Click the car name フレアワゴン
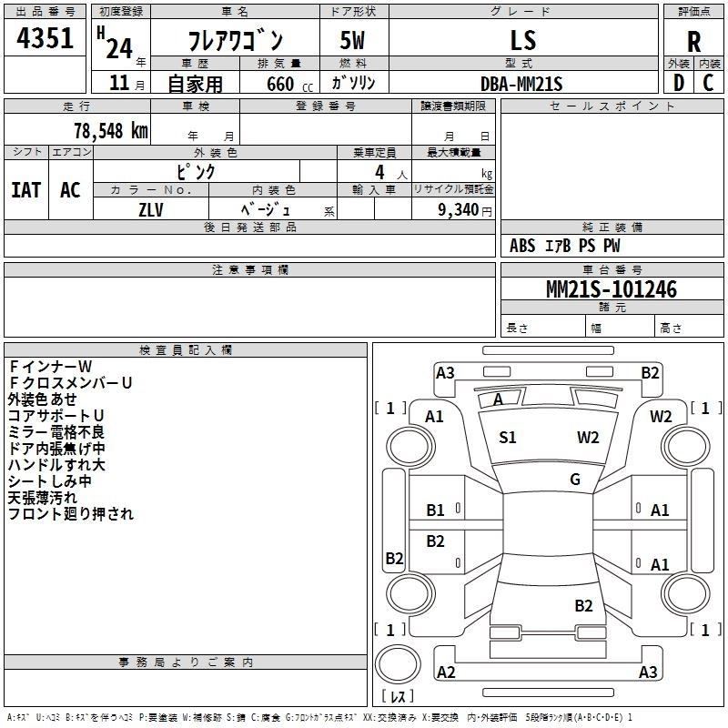The image size is (728, 728). coord(235,41)
